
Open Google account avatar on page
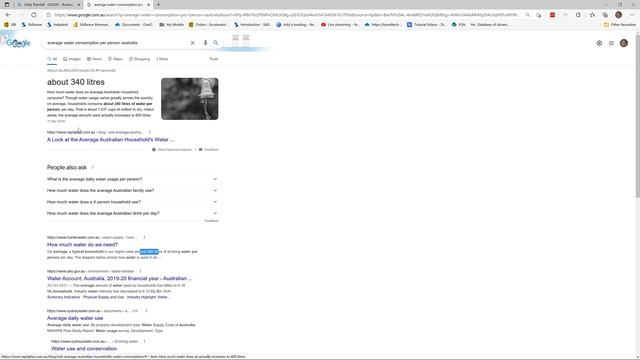624,43
